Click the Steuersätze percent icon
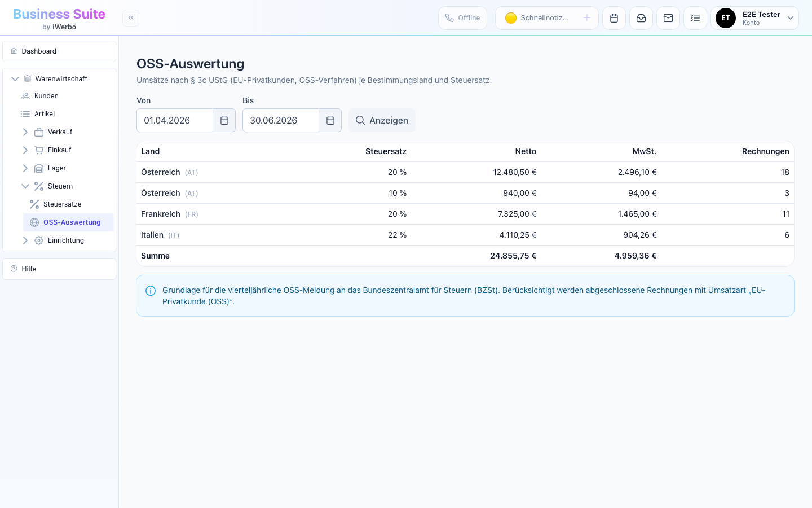812x508 pixels. (34, 204)
